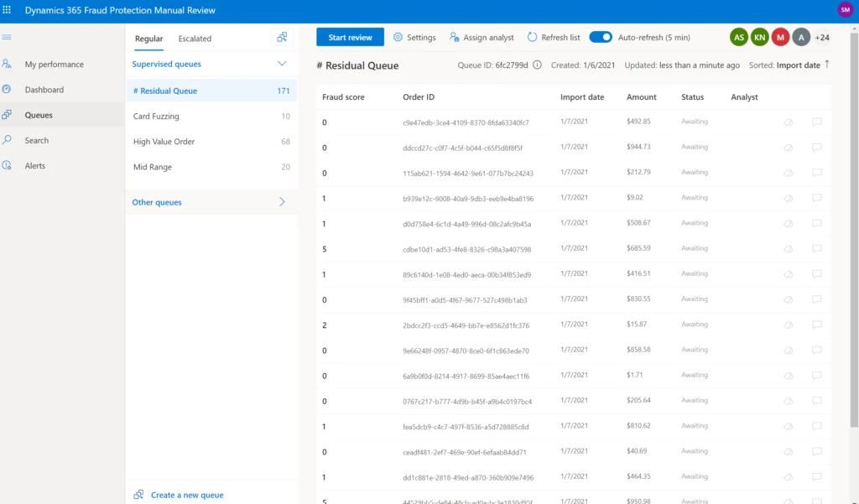
Task: Open the comment icon on the first order row
Action: coord(816,122)
